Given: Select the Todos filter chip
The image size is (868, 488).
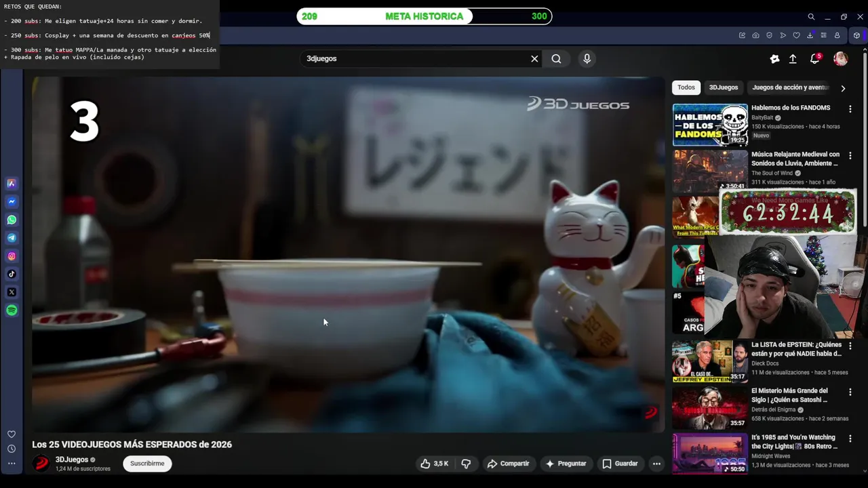Looking at the screenshot, I should point(686,87).
